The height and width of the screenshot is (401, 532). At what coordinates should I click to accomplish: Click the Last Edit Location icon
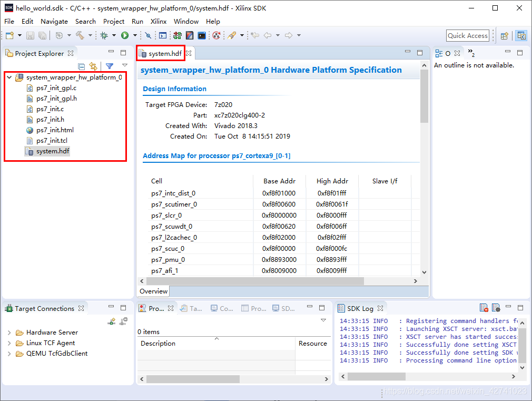tap(255, 35)
